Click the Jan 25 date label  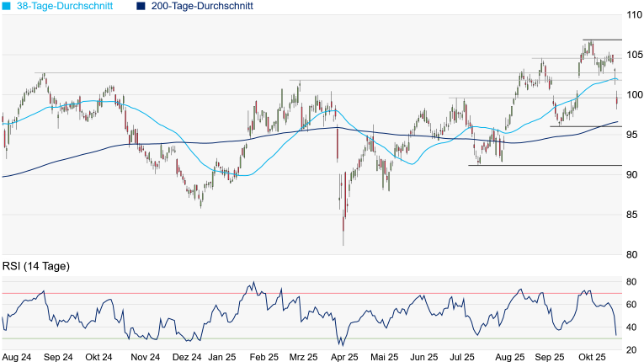coord(221,357)
